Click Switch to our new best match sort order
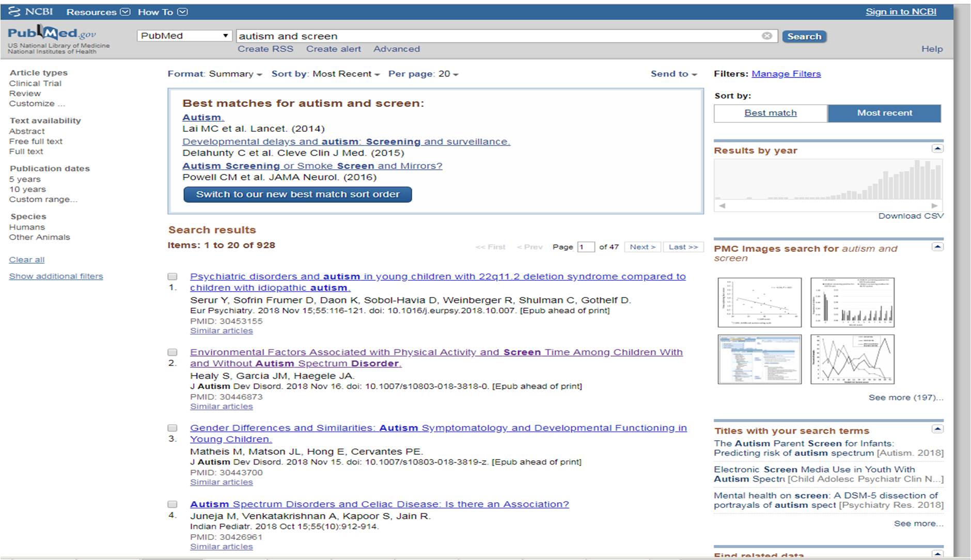971x560 pixels. [x=297, y=195]
